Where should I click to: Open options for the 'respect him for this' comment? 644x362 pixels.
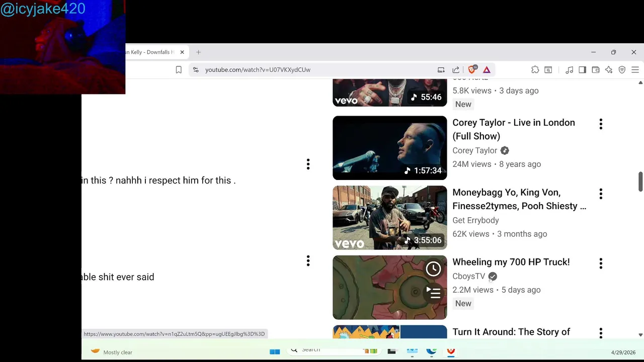coord(308,164)
